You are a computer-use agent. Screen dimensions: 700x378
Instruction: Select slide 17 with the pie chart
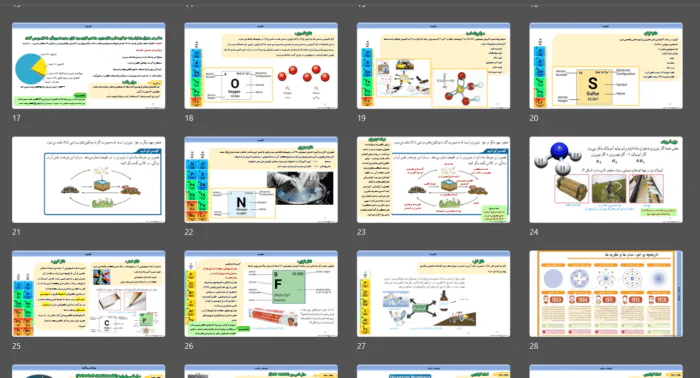[88, 66]
